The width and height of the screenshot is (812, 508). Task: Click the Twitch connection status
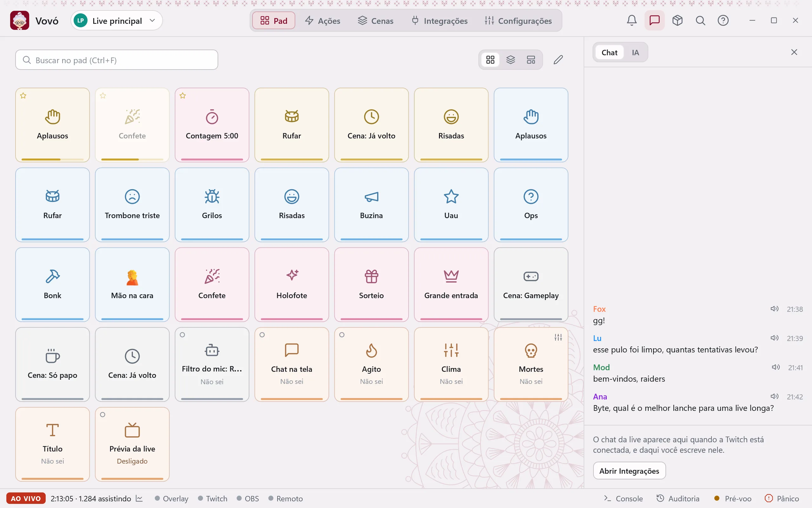213,498
